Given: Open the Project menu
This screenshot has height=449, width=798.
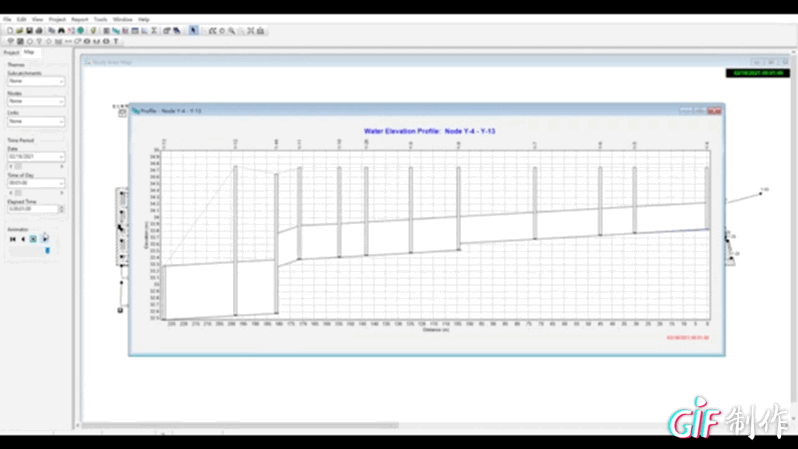Looking at the screenshot, I should 57,19.
